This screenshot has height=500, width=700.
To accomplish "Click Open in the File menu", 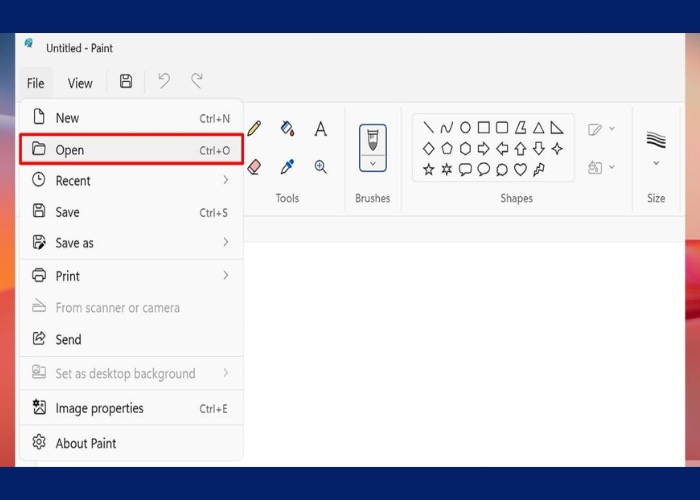I will coord(130,150).
